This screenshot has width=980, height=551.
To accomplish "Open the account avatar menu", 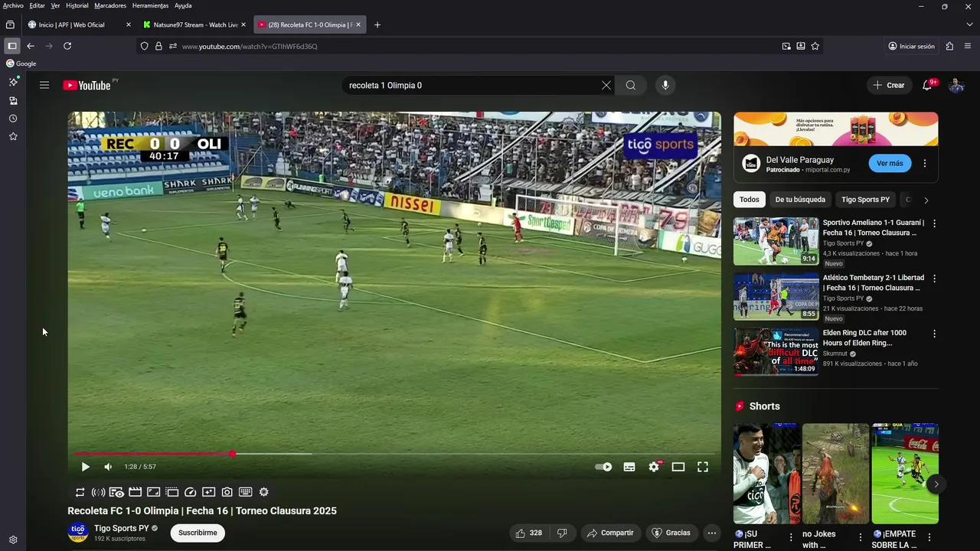I will [956, 85].
